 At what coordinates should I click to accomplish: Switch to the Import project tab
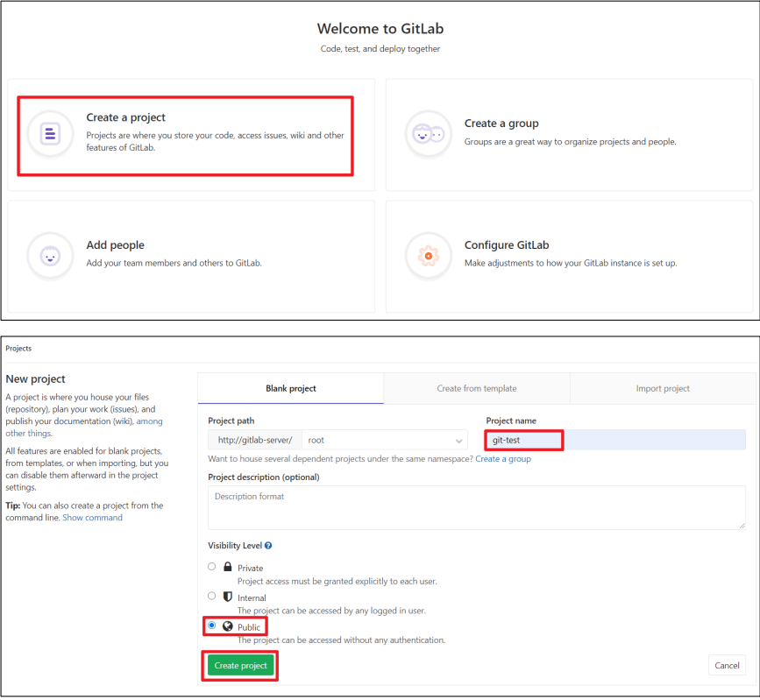pyautogui.click(x=663, y=388)
